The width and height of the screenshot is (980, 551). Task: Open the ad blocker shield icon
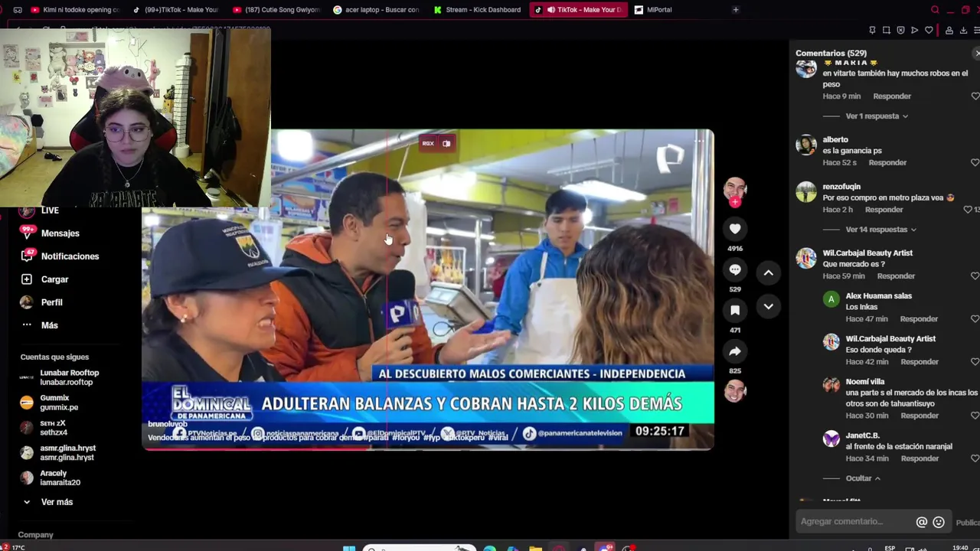[900, 31]
